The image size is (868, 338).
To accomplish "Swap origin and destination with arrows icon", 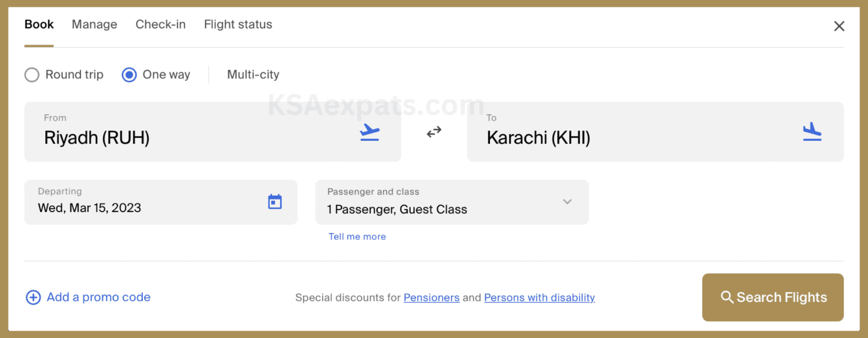I will 434,132.
